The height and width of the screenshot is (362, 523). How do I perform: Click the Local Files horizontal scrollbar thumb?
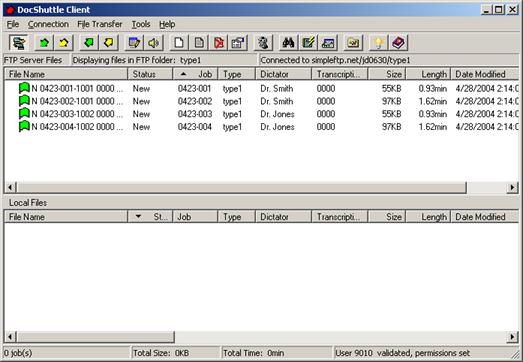(95, 337)
